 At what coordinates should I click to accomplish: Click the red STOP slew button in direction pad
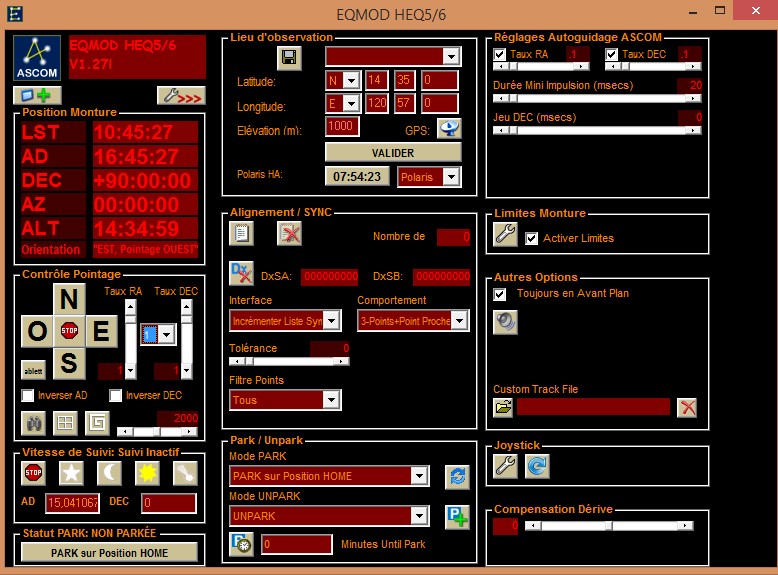(x=69, y=330)
